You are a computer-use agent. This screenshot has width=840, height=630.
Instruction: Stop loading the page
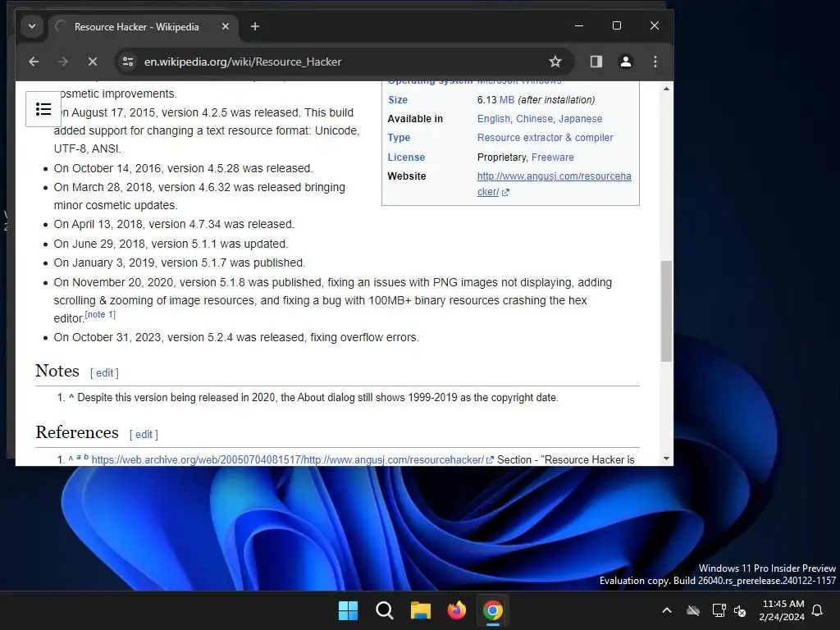[92, 62]
